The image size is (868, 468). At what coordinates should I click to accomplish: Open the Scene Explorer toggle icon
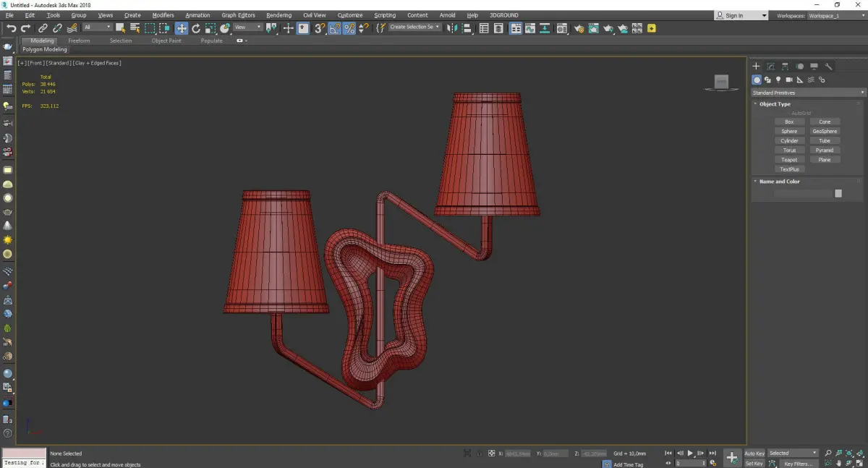[x=484, y=28]
